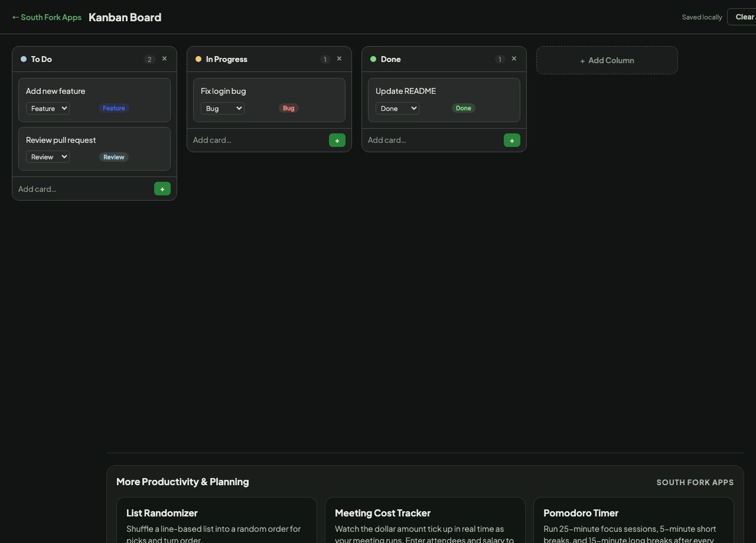Open the List Randomizer app card
756x543 pixels.
(217, 520)
